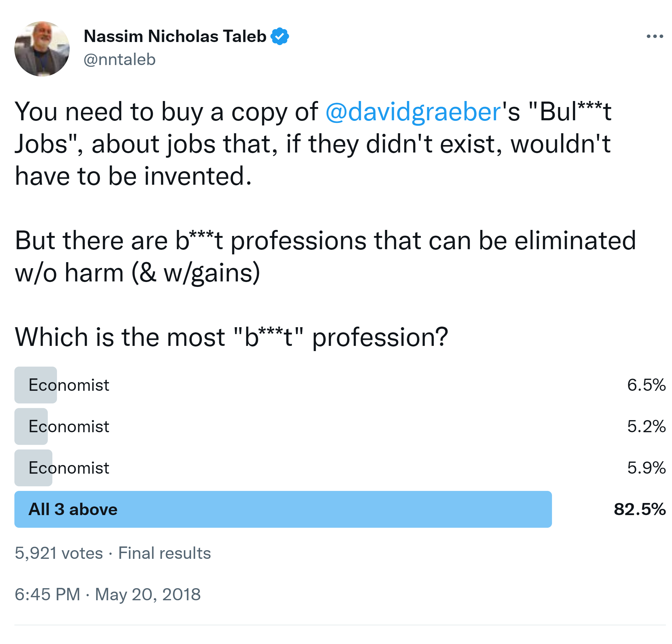
Task: Click the "Which is the most" poll question
Action: coord(231,337)
